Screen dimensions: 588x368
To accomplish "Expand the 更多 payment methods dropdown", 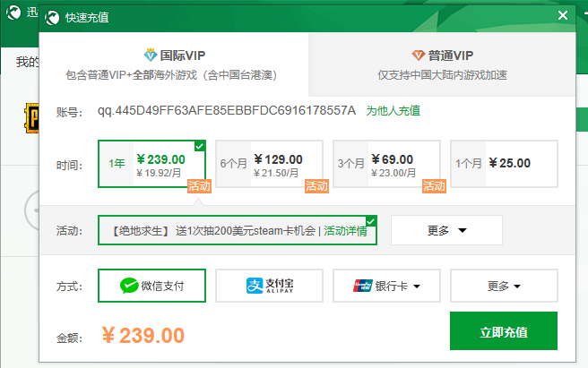I will [x=504, y=286].
